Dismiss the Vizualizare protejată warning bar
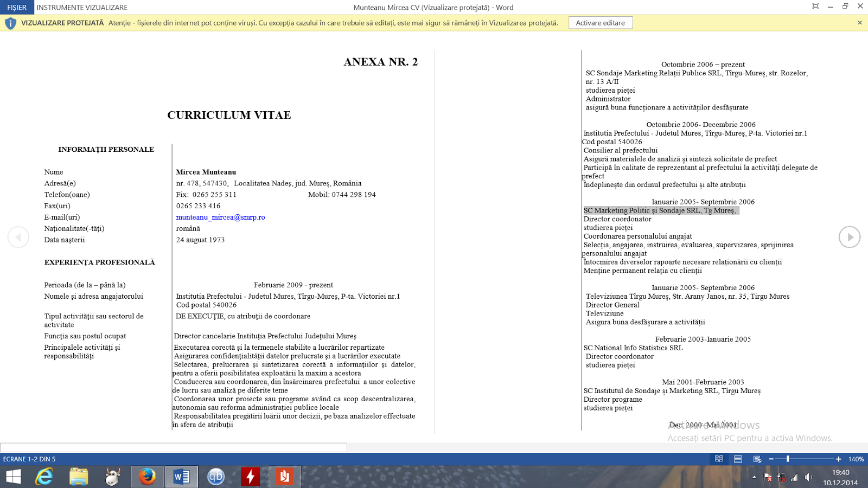The image size is (868, 488). [859, 23]
